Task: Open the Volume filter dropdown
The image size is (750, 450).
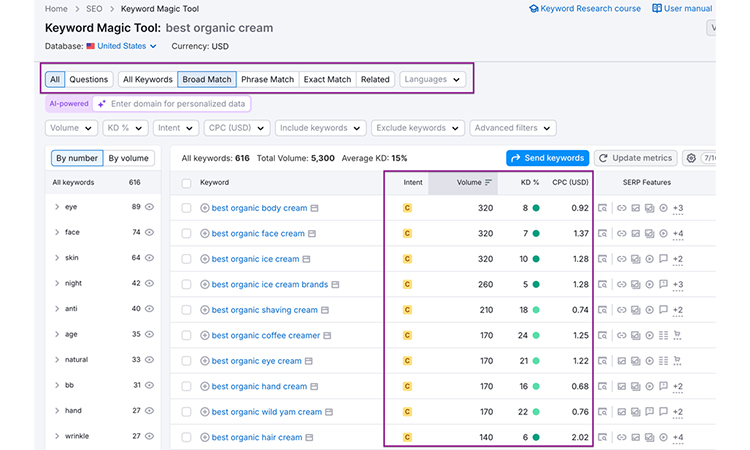Action: 71,128
